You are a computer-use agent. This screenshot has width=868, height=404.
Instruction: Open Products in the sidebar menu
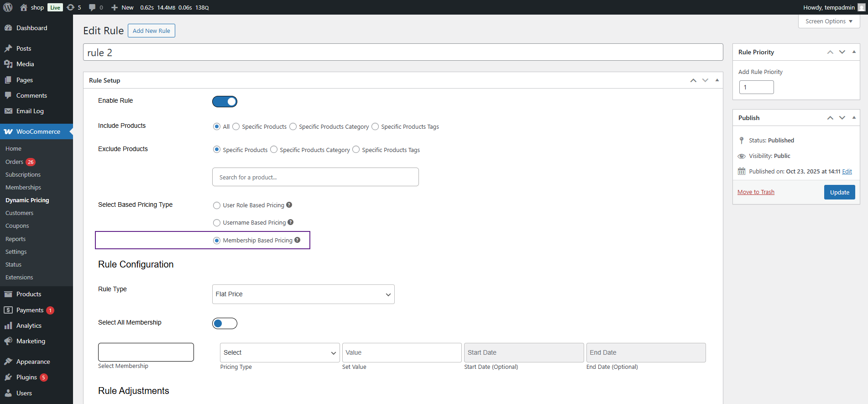point(29,294)
